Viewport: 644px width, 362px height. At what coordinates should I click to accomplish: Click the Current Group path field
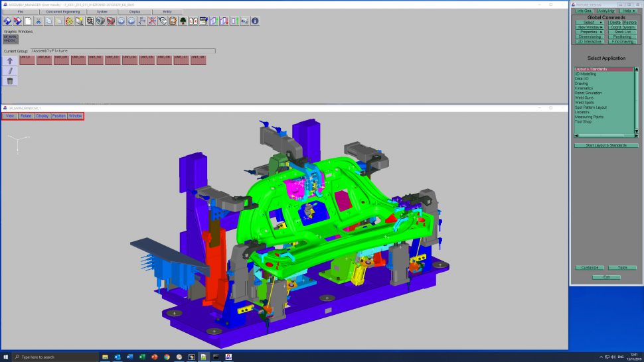[x=122, y=51]
